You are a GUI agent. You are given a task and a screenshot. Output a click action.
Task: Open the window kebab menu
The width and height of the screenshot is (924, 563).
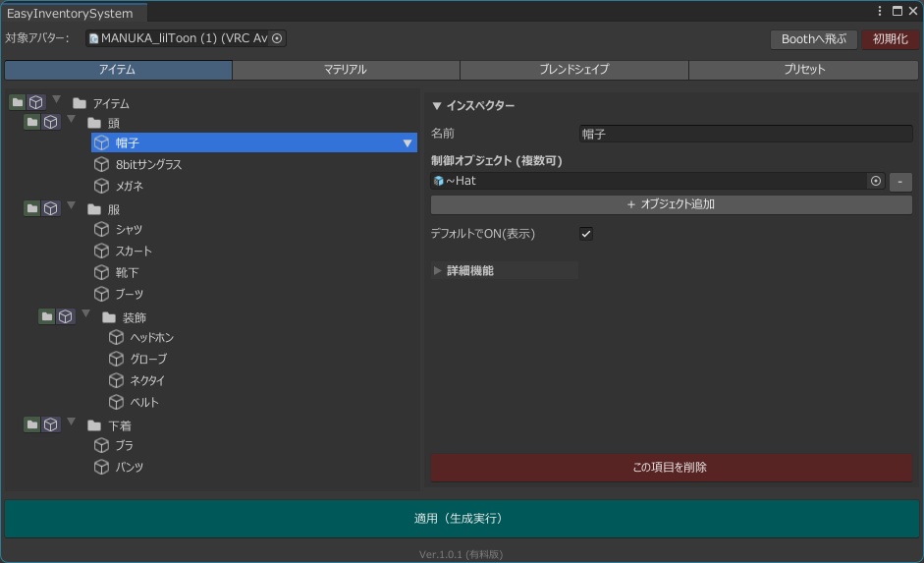[880, 11]
